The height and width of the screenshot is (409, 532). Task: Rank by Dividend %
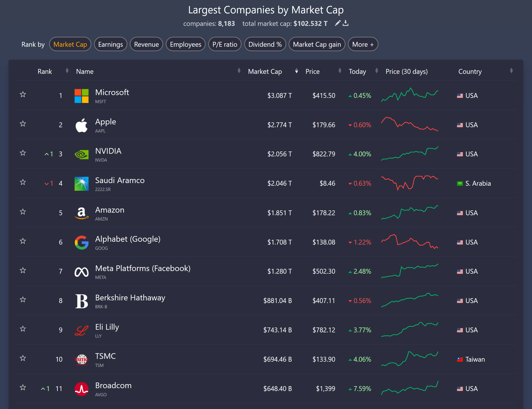pyautogui.click(x=265, y=44)
